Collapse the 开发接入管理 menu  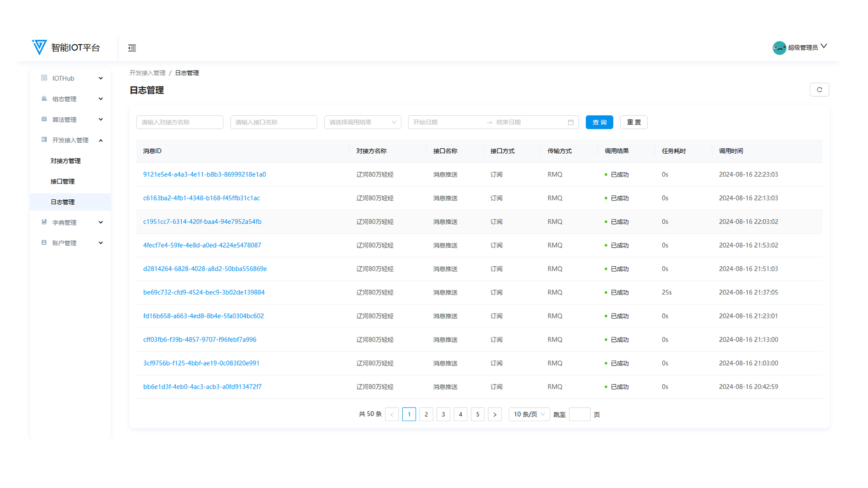click(x=101, y=141)
